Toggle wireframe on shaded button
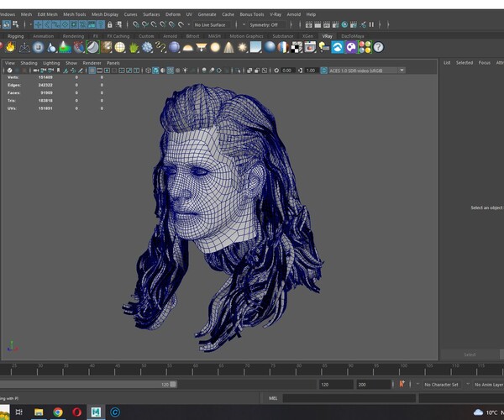This screenshot has width=504, height=420. click(170, 71)
